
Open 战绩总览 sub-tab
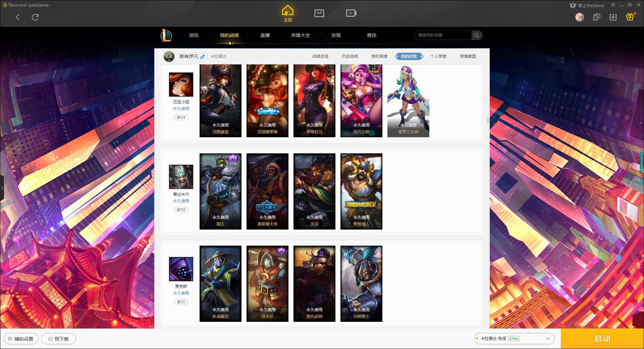(320, 56)
